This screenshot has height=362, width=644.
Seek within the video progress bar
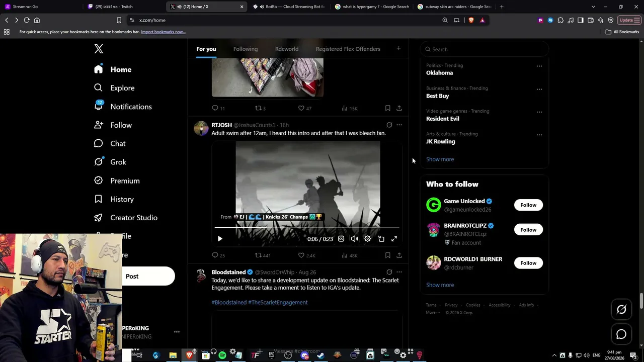[307, 228]
